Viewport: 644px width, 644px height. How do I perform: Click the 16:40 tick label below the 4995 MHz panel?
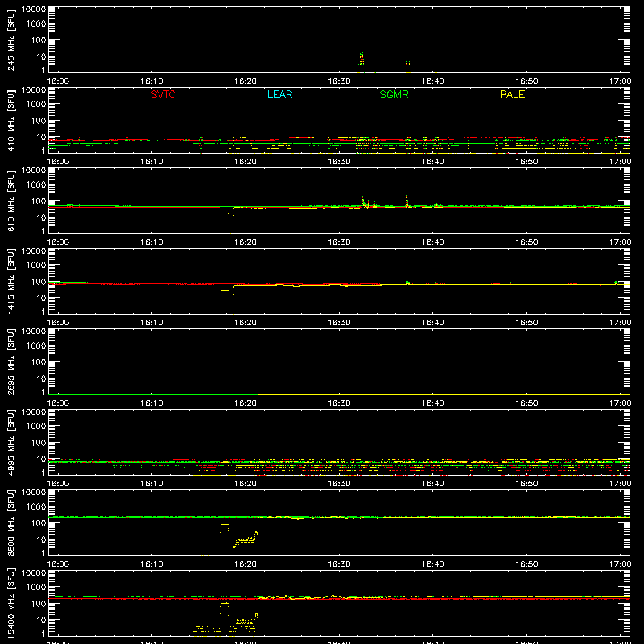pos(433,484)
